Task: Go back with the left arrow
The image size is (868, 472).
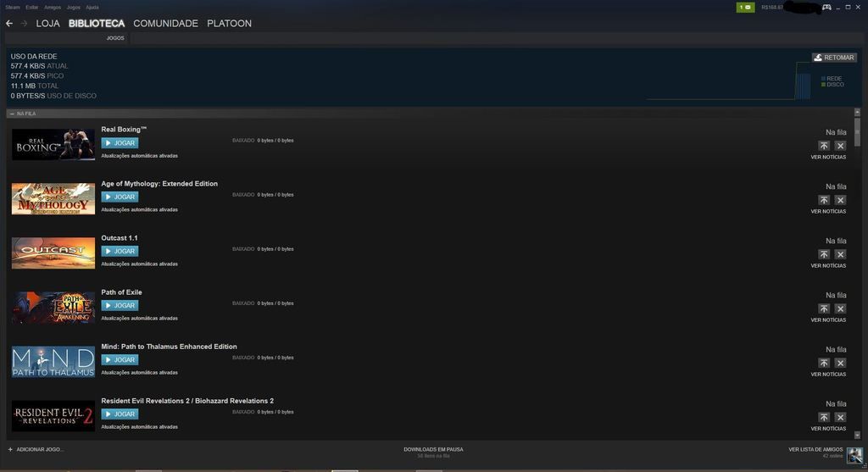Action: point(9,24)
